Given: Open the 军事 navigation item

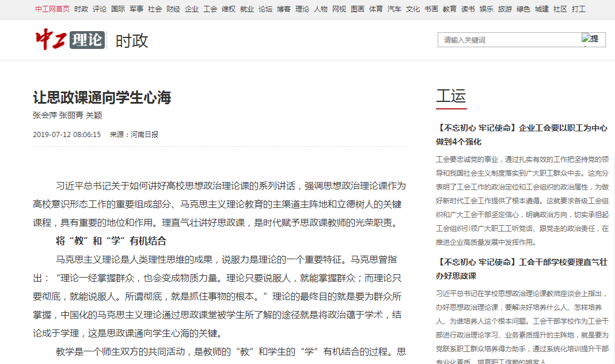Looking at the screenshot, I should click(x=136, y=9).
